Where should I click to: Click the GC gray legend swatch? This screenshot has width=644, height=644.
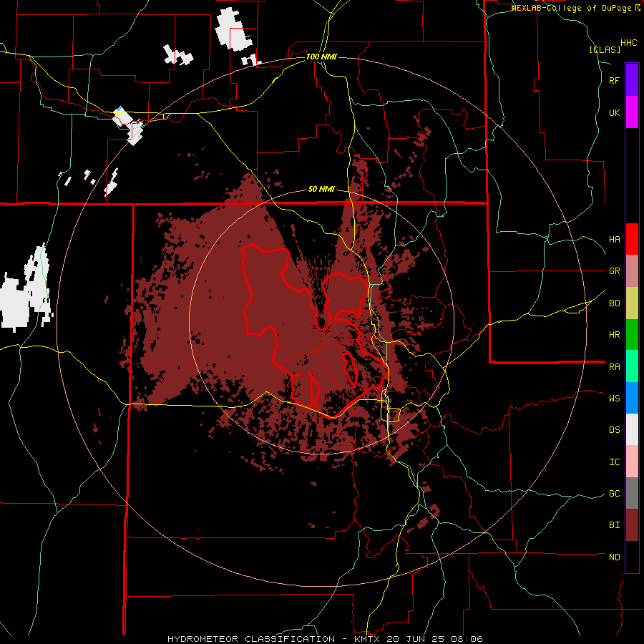632,493
